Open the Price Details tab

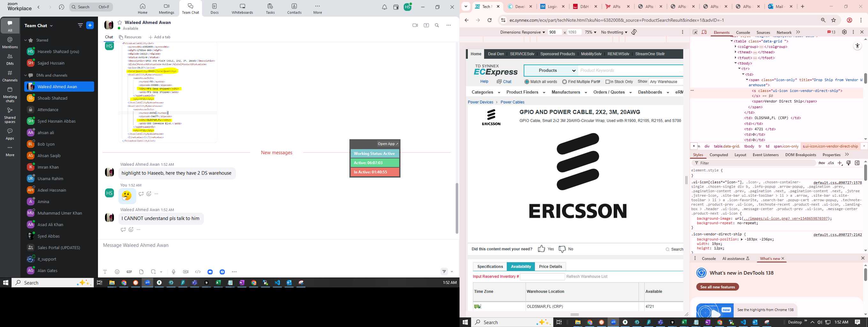(550, 266)
